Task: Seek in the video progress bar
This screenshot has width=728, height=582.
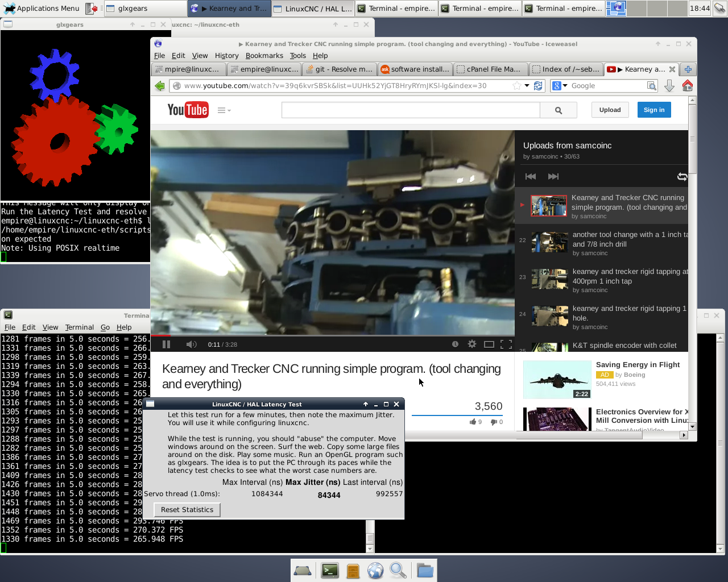Action: click(x=333, y=335)
